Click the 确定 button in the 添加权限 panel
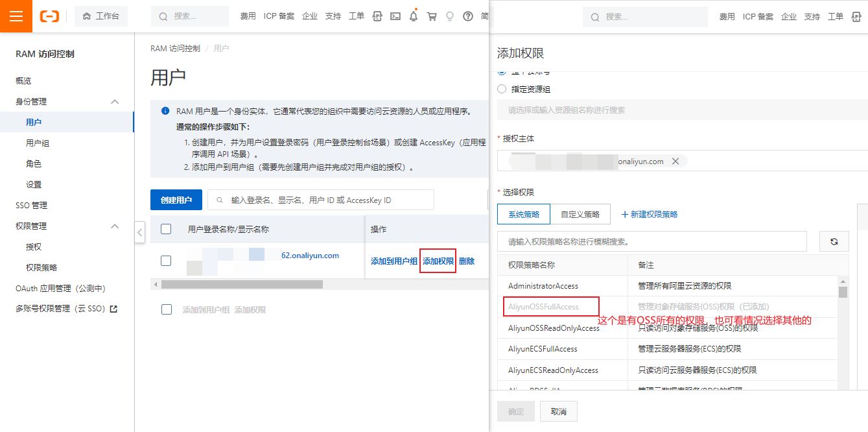 (516, 411)
